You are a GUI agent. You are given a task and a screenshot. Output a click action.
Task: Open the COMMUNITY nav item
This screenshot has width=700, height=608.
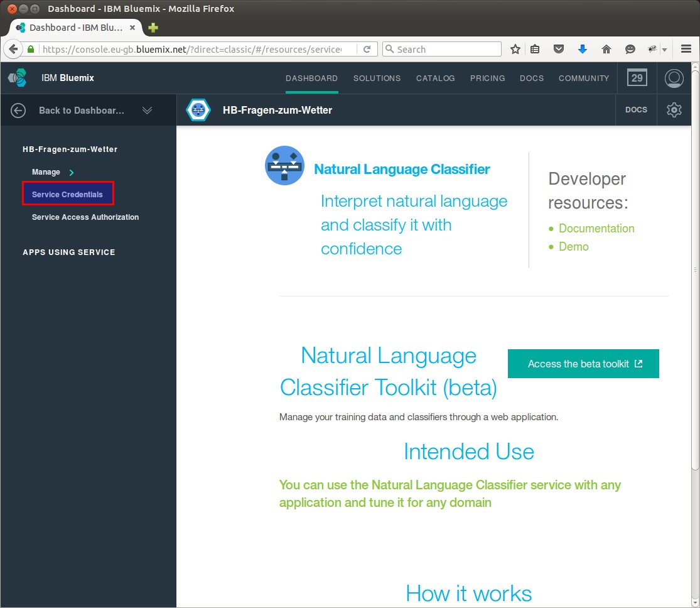(x=583, y=78)
